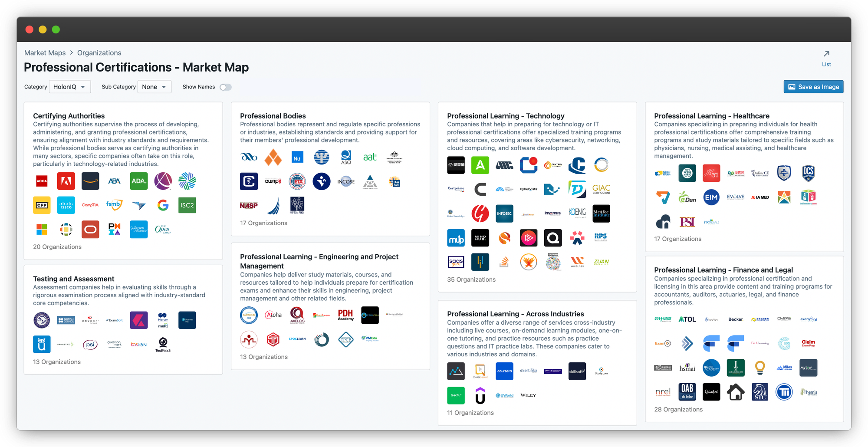Viewport: 868px width, 447px height.
Task: Click 'Professional Learning - Technology' heading
Action: click(506, 116)
